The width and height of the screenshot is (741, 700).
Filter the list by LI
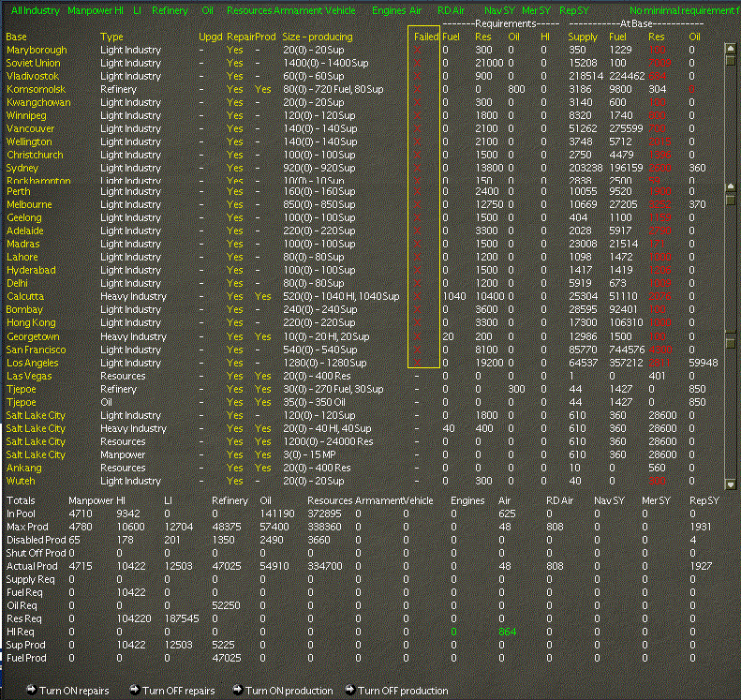137,10
